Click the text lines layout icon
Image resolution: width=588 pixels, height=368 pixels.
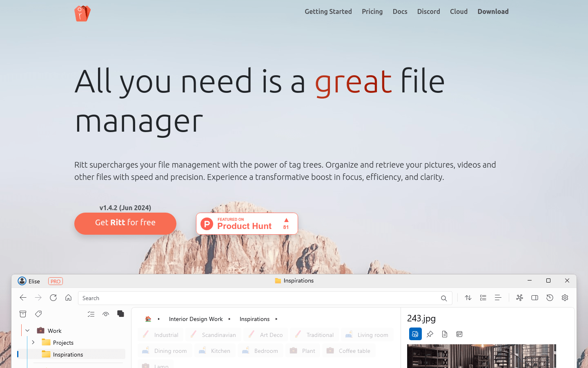[498, 298]
